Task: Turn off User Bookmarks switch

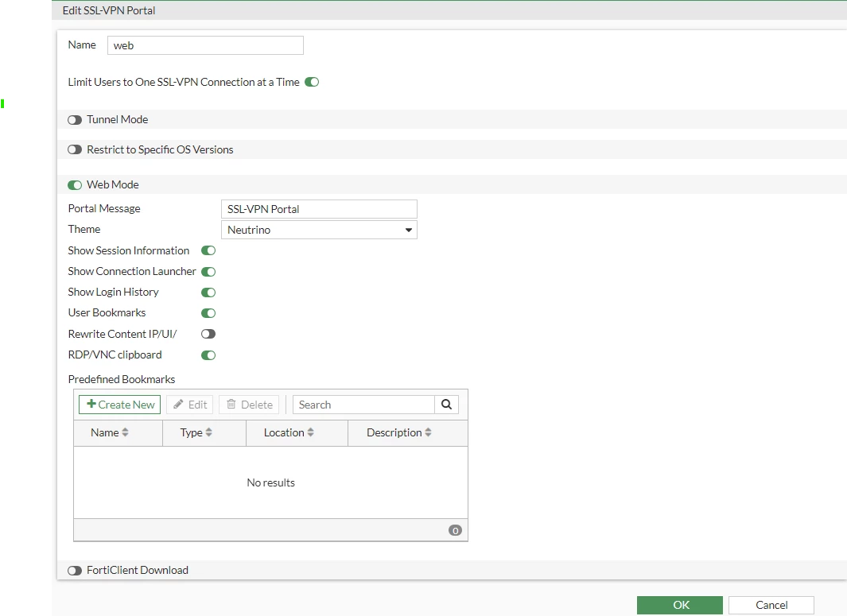Action: click(208, 313)
